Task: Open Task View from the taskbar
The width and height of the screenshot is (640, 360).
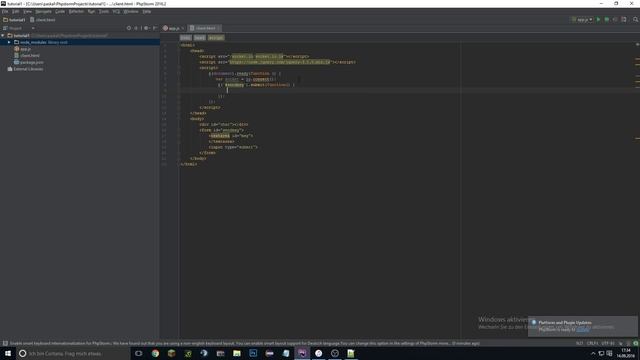Action: tap(139, 353)
